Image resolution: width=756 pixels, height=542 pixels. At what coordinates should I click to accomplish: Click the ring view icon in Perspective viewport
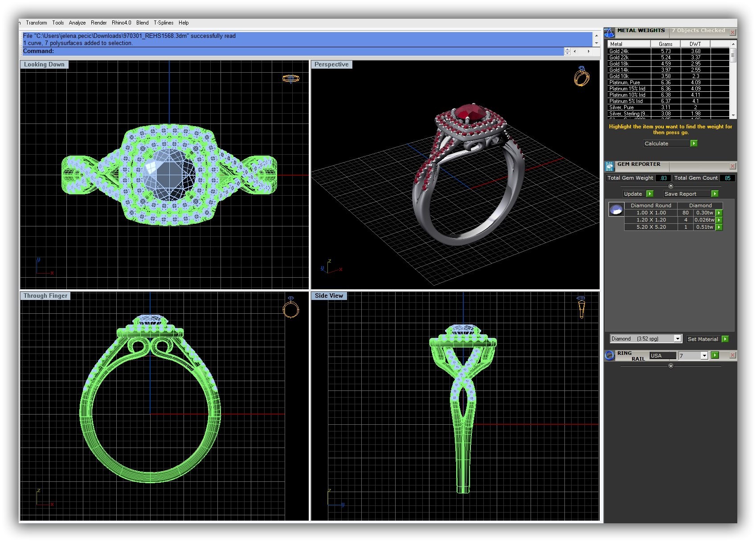pos(581,76)
